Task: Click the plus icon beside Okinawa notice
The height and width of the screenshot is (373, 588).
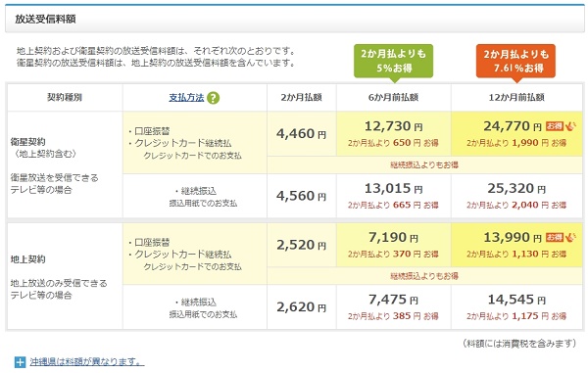Action: 20,362
